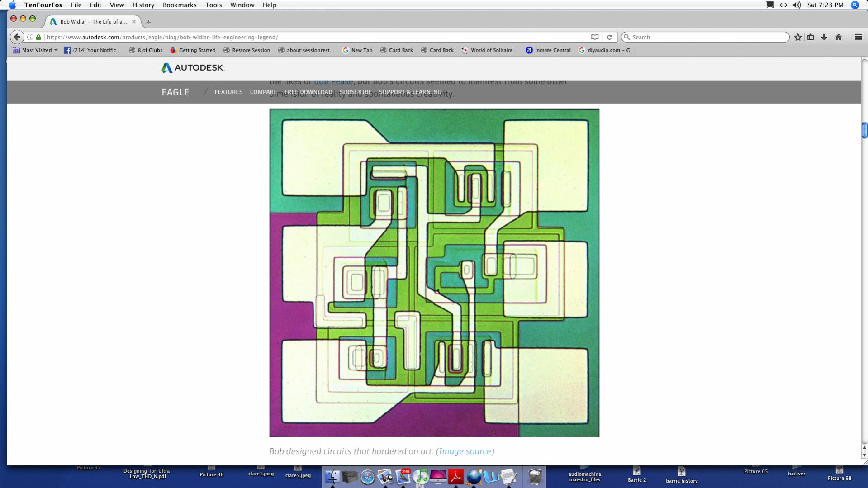Open the Facebook notifications bookmark

click(x=92, y=50)
